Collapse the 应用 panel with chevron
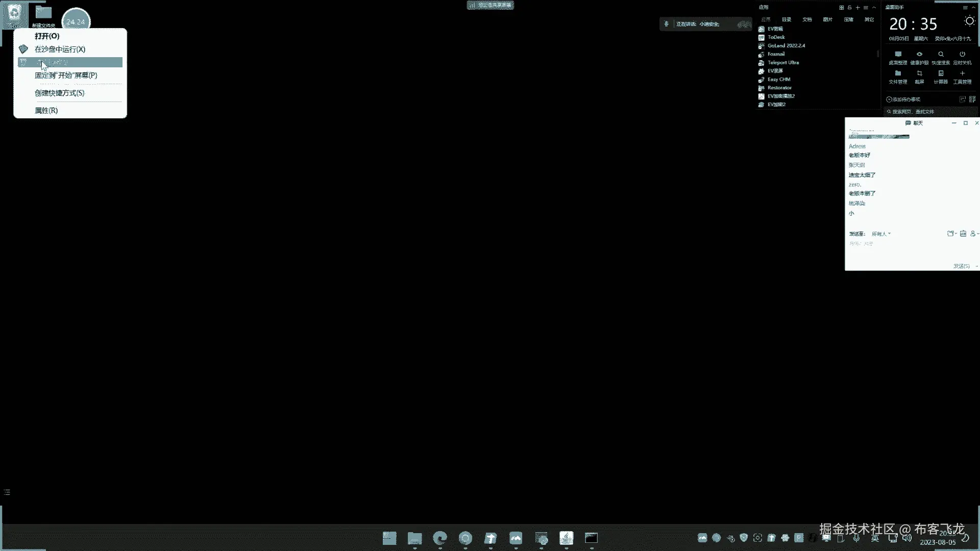Viewport: 980px width, 551px height. pyautogui.click(x=874, y=8)
